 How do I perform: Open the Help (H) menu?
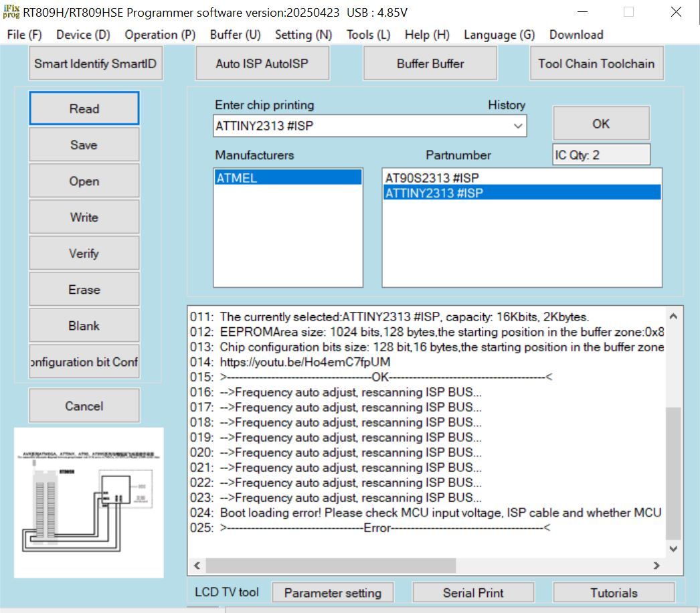[x=427, y=35]
